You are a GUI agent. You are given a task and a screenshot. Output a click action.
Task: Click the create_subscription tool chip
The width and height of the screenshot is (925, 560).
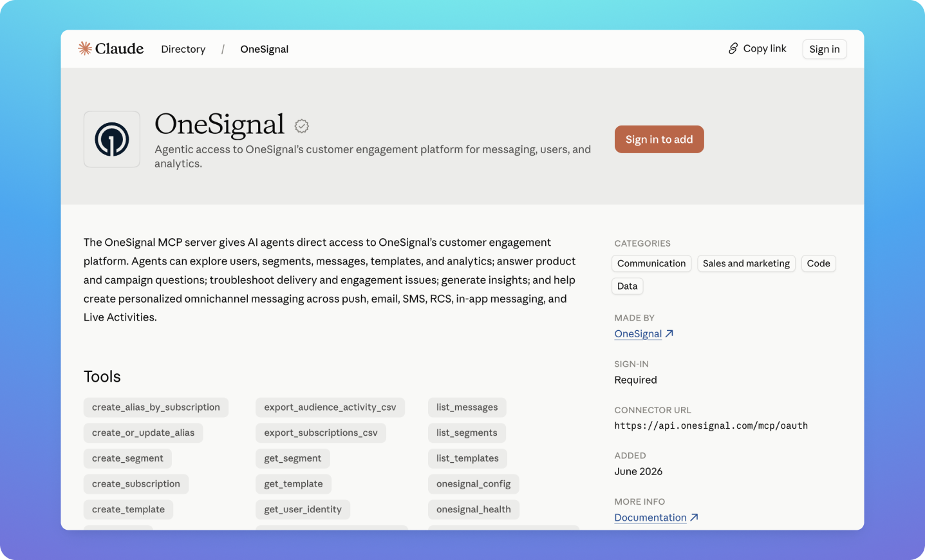click(136, 484)
